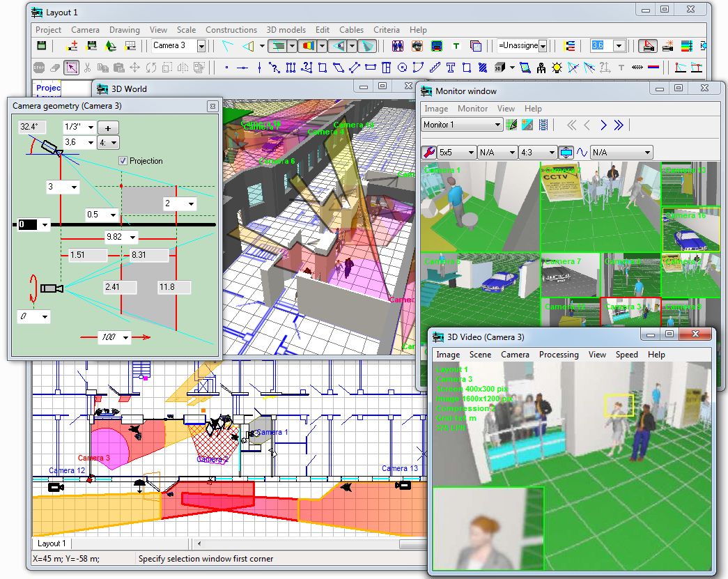Switch to the Layout 1 bottom tab
This screenshot has width=728, height=579.
[52, 543]
